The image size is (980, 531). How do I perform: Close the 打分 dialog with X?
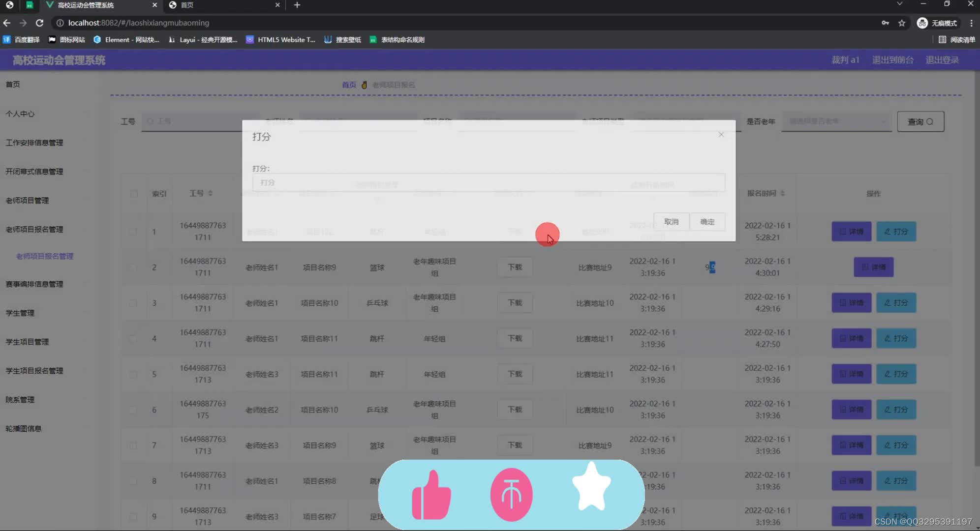[721, 135]
